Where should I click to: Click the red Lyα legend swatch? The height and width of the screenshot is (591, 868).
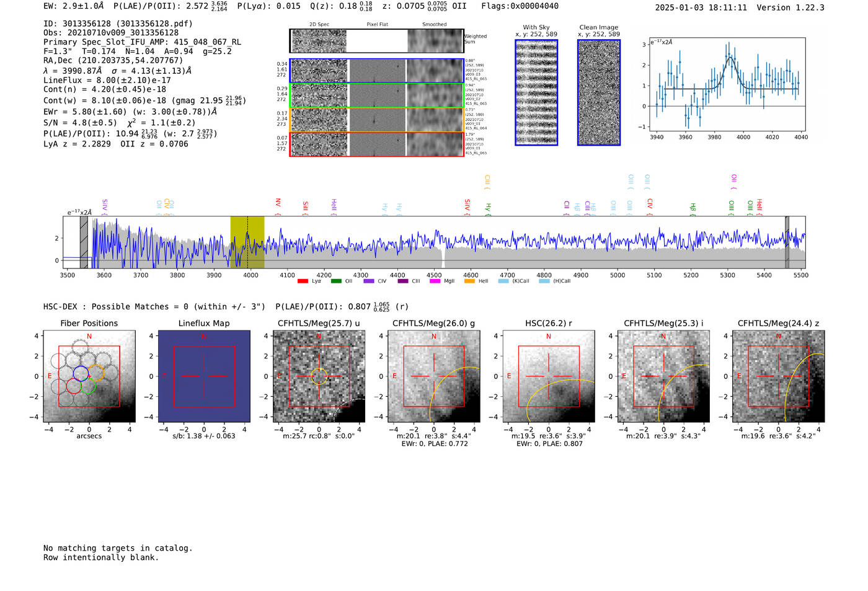(303, 281)
